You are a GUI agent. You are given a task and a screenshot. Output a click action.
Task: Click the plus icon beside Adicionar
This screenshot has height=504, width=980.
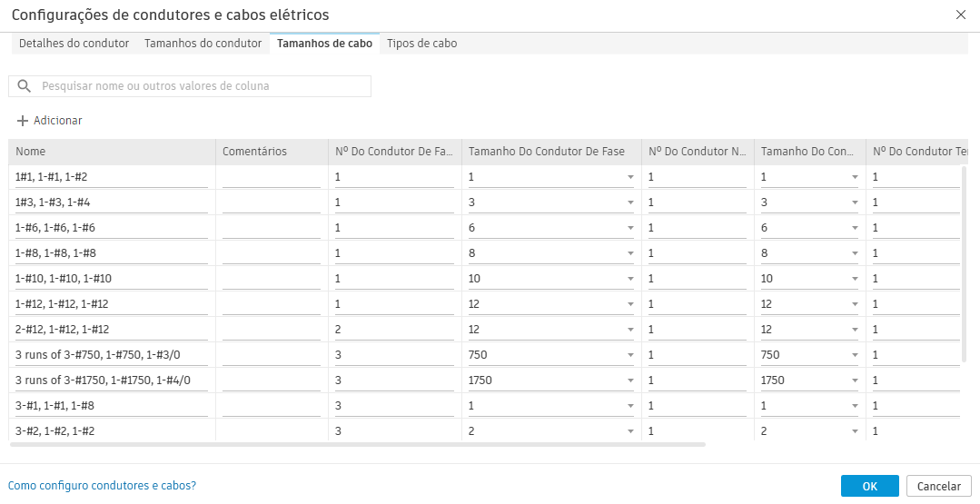click(x=23, y=121)
